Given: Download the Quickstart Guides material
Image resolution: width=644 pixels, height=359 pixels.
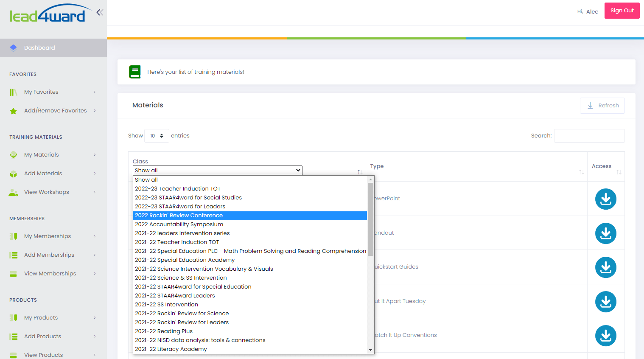Looking at the screenshot, I should [606, 267].
